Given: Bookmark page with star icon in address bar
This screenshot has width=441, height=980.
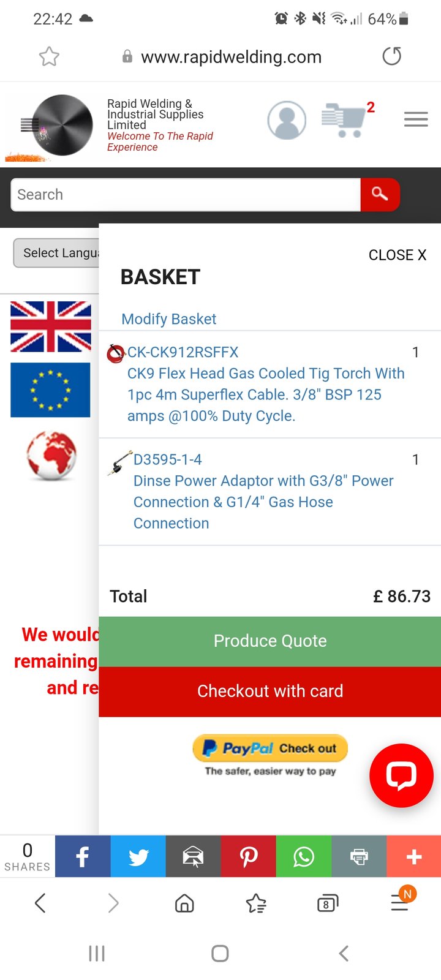Looking at the screenshot, I should (49, 57).
